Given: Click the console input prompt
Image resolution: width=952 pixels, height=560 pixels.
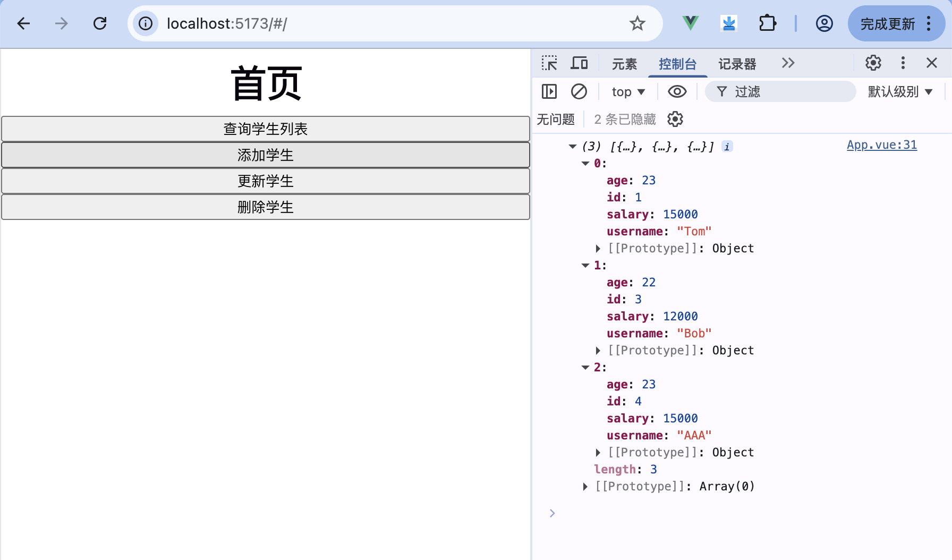Looking at the screenshot, I should point(744,513).
